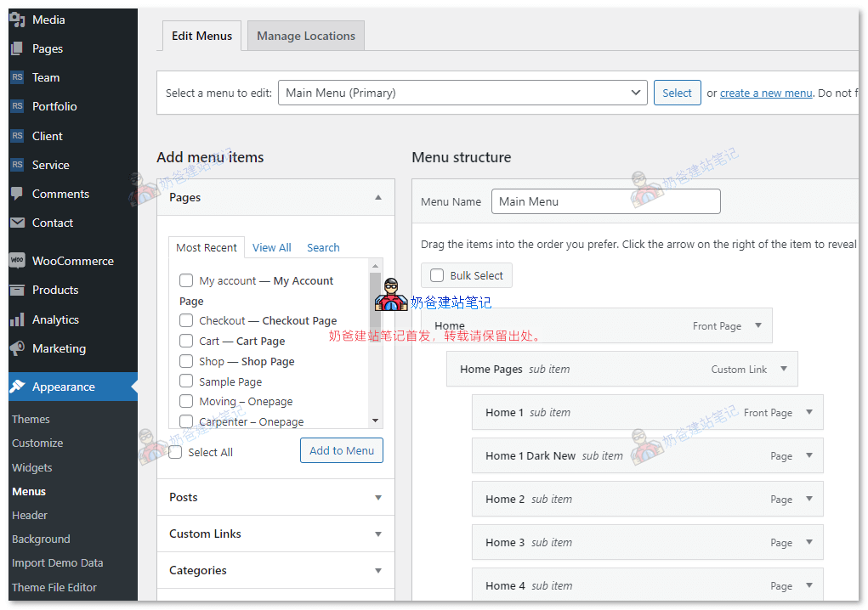
Task: Click the Marketing megaphone icon
Action: pos(17,348)
